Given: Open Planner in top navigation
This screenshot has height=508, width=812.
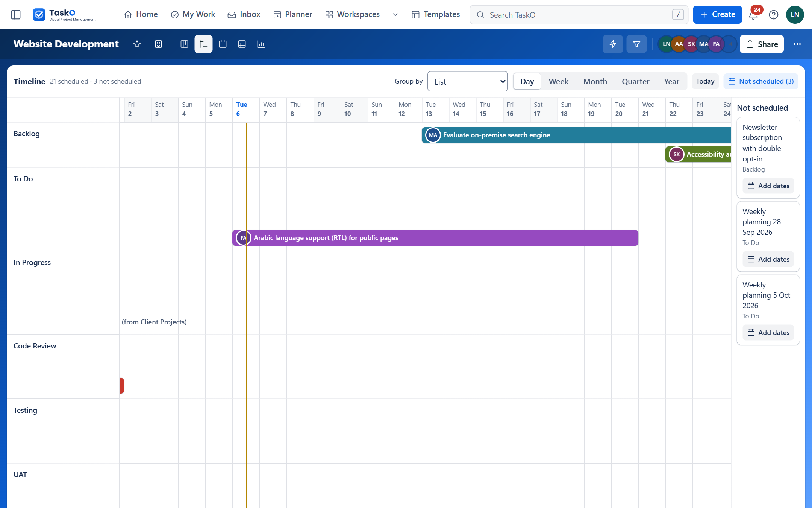Looking at the screenshot, I should pyautogui.click(x=293, y=15).
